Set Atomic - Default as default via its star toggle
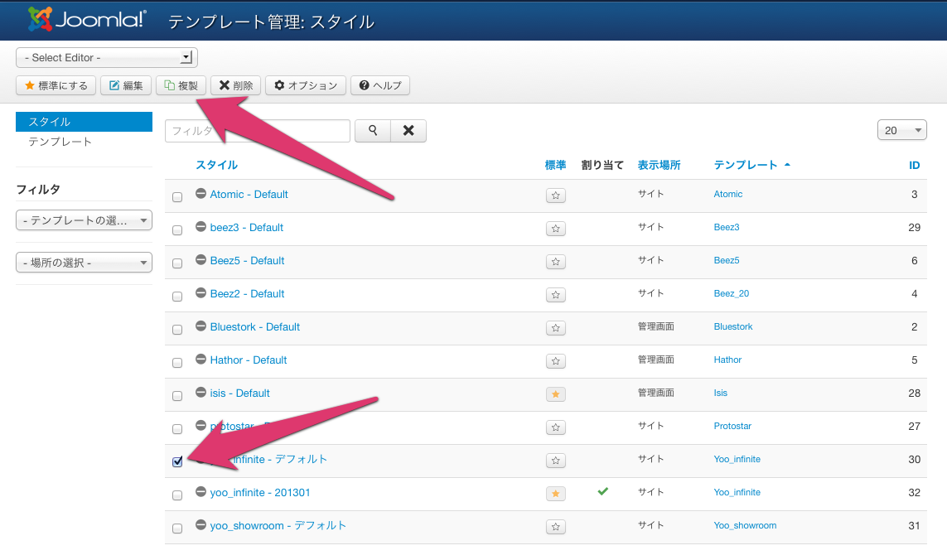 [x=555, y=195]
